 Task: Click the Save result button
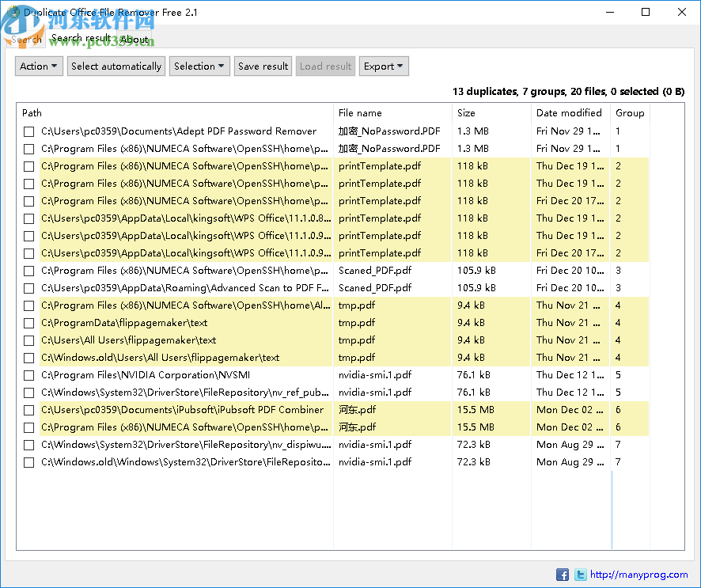[x=263, y=66]
